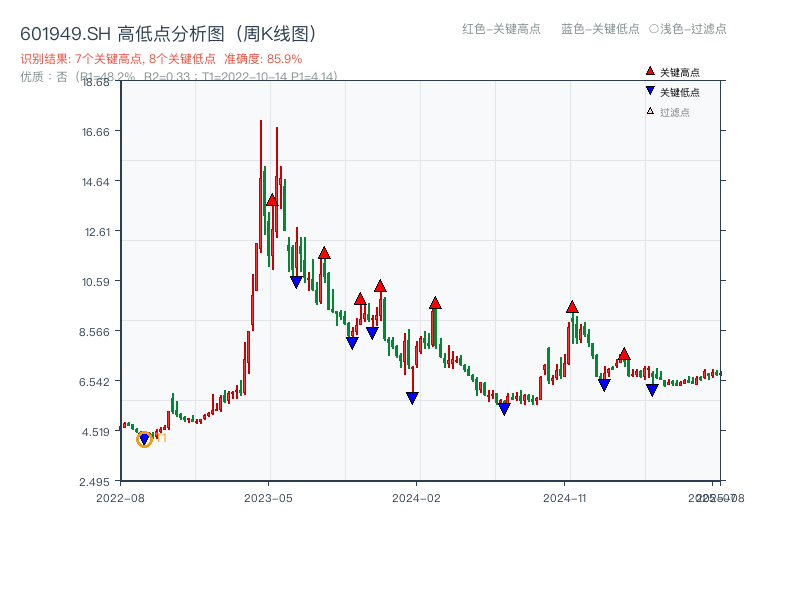Click the orange circled filter point near 2022-08
This screenshot has width=800, height=600.
[143, 438]
